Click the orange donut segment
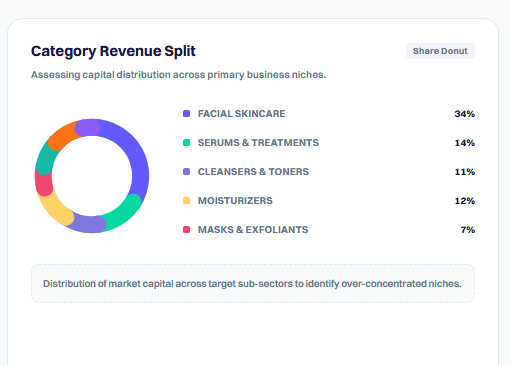511x365 pixels. [62, 137]
